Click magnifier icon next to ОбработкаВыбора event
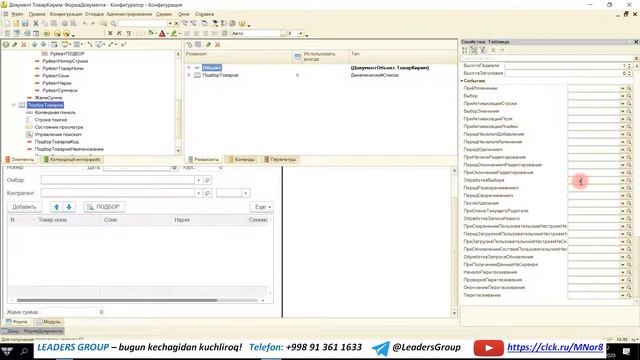This screenshot has width=640, height=360. click(x=629, y=180)
